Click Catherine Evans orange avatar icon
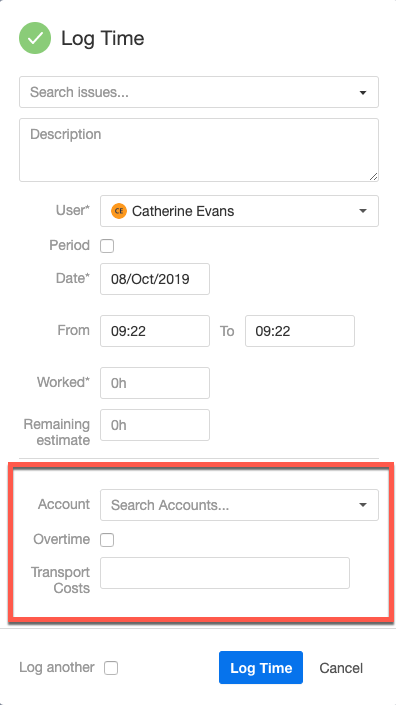The height and width of the screenshot is (705, 396). pos(119,211)
